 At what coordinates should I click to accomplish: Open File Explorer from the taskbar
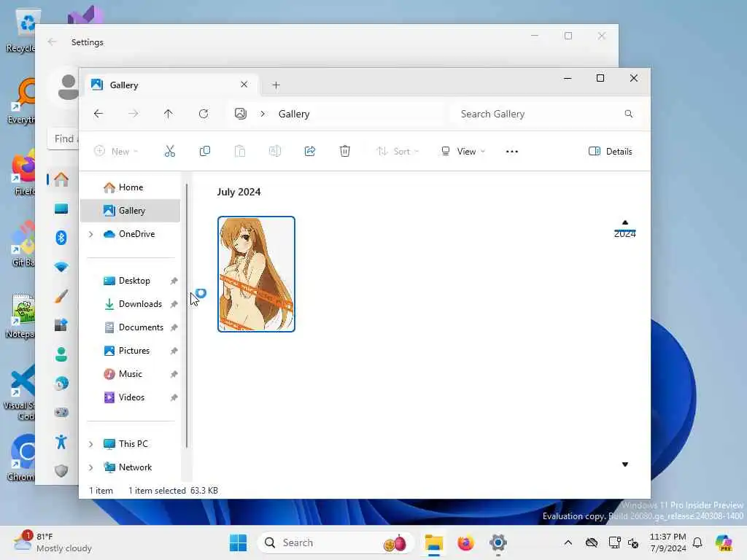pos(433,542)
